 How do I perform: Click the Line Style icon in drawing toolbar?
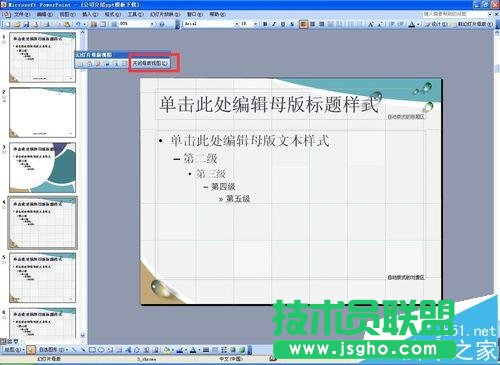(x=206, y=350)
